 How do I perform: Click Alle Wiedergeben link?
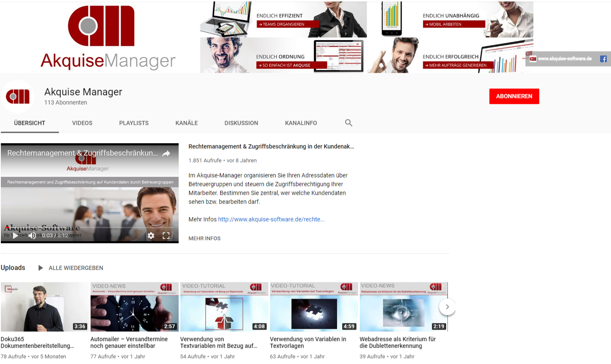click(x=76, y=268)
